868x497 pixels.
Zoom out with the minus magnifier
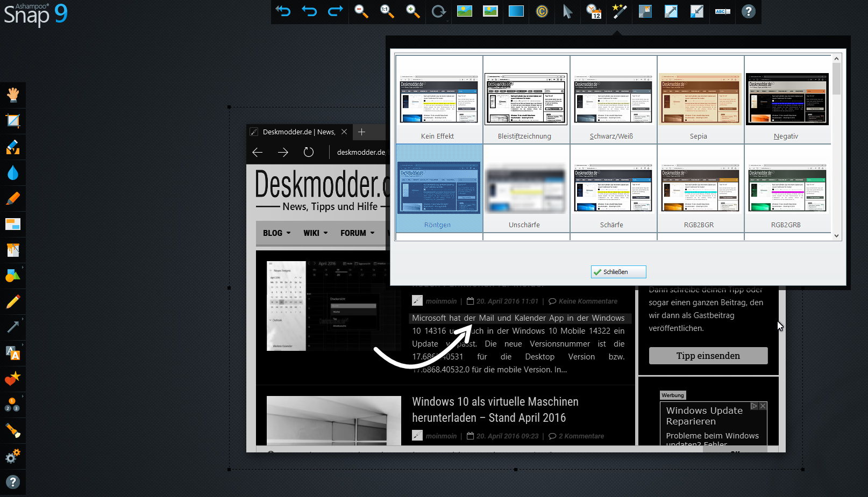(x=361, y=11)
